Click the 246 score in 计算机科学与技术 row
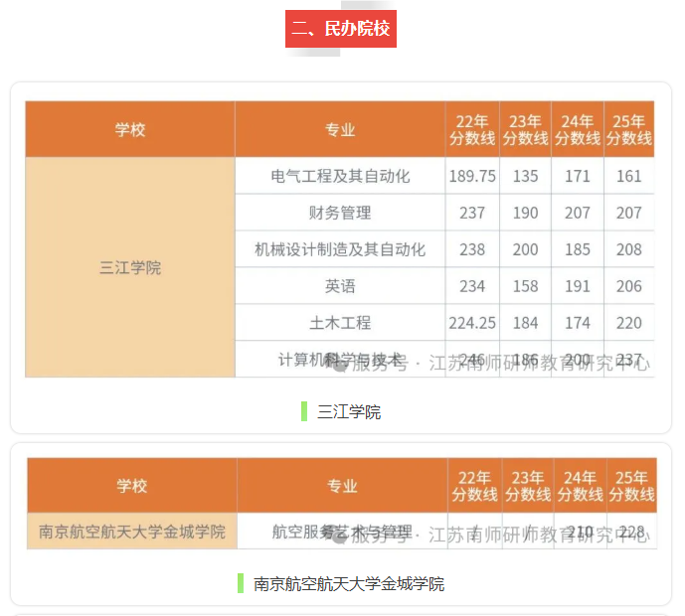Screen dimensions: 685x616 click(x=472, y=360)
